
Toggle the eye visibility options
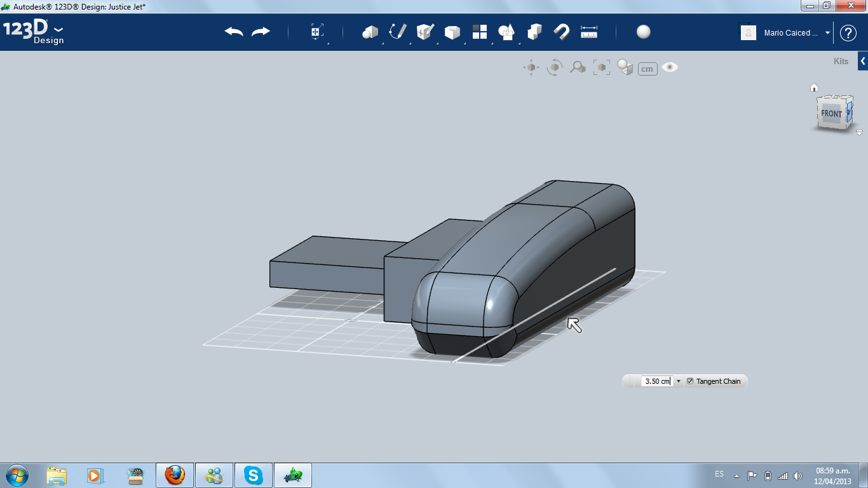pos(670,67)
